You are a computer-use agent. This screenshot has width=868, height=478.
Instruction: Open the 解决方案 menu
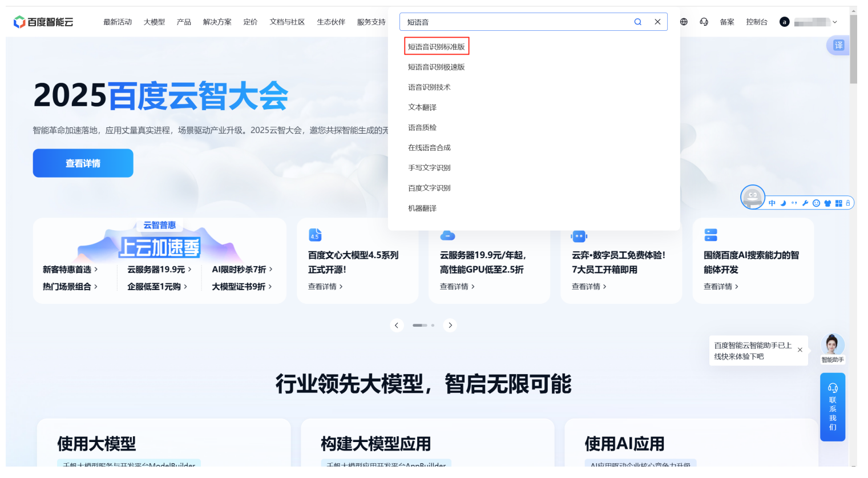[217, 22]
